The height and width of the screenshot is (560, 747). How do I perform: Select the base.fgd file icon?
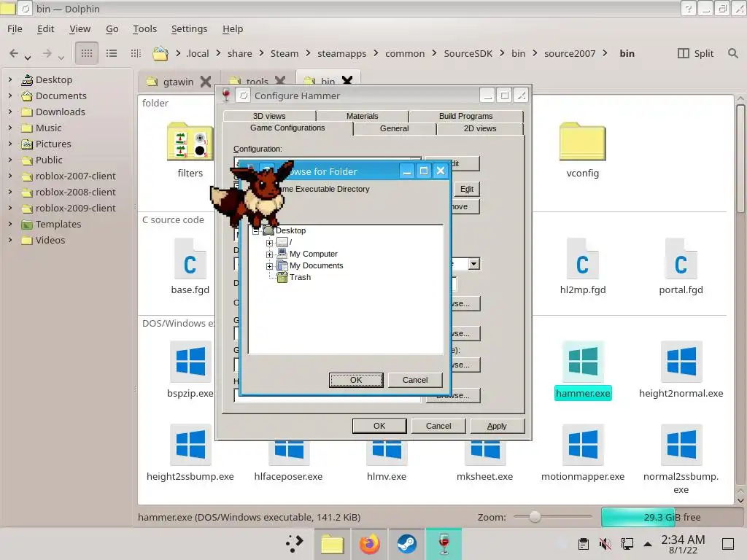190,259
